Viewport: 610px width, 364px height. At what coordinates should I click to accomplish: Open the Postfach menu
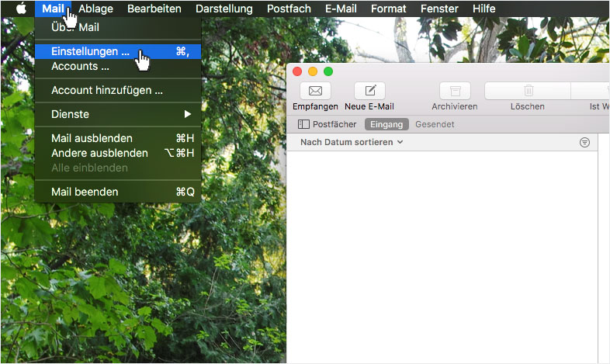coord(289,9)
